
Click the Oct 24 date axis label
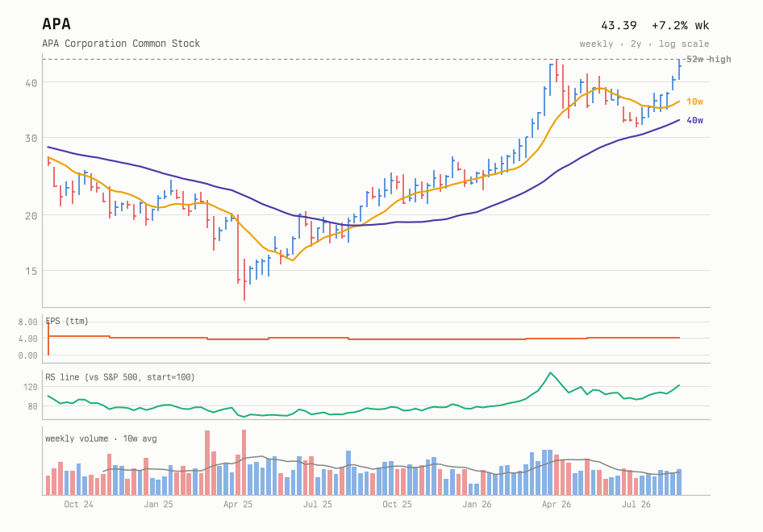coord(78,505)
